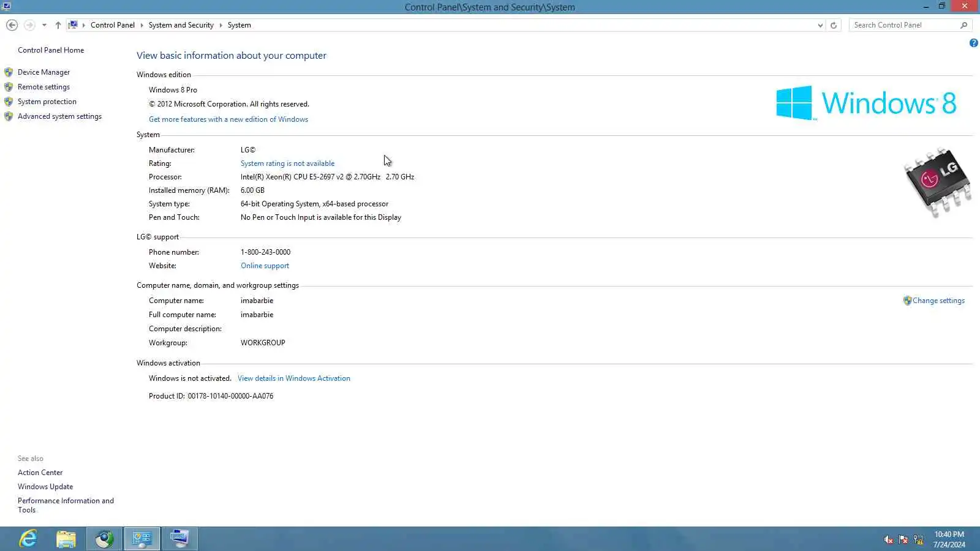Open File Explorer from the taskbar
This screenshot has width=980, height=551.
coord(66,539)
